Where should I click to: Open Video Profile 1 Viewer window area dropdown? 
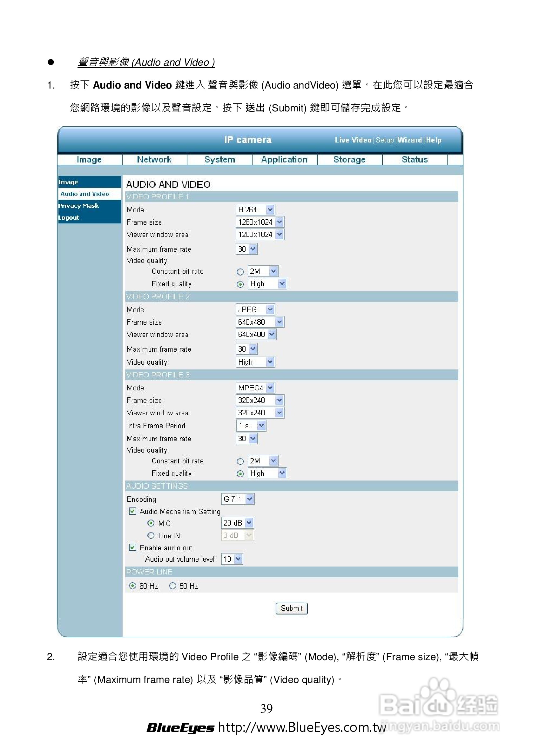260,235
